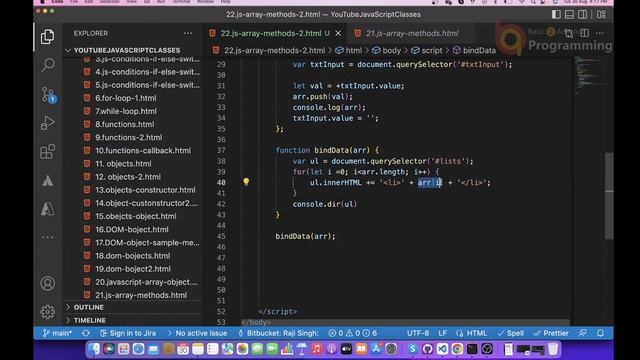The height and width of the screenshot is (360, 640).
Task: Click the bindData breadcrumb item
Action: pyautogui.click(x=474, y=50)
